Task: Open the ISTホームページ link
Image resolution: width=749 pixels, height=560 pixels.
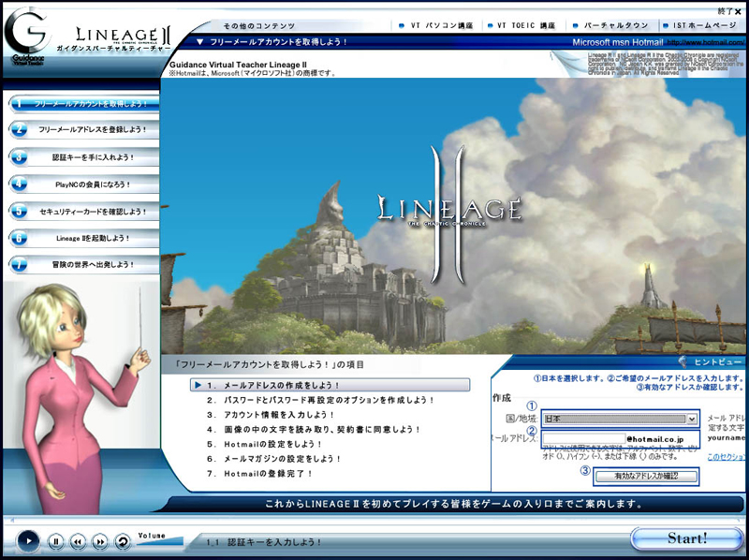Action: tap(703, 25)
